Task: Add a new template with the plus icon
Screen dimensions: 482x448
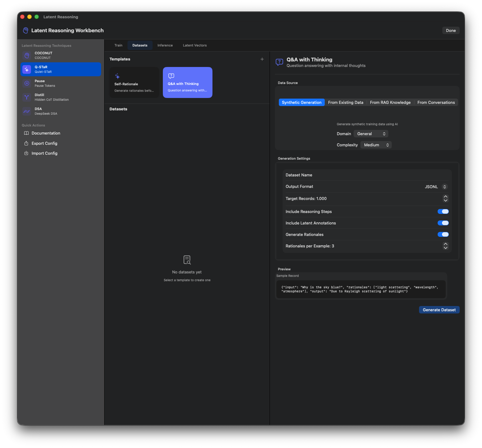Action: (262, 59)
